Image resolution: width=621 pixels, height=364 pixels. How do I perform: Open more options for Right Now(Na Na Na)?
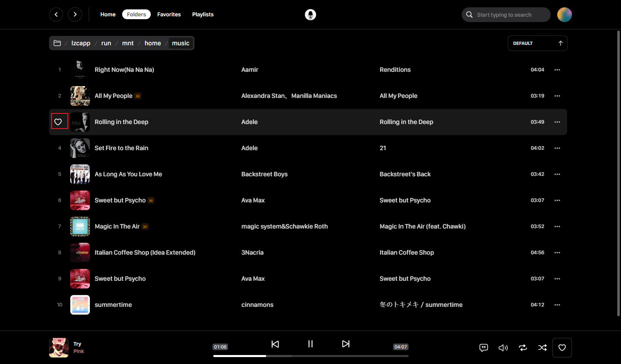557,70
